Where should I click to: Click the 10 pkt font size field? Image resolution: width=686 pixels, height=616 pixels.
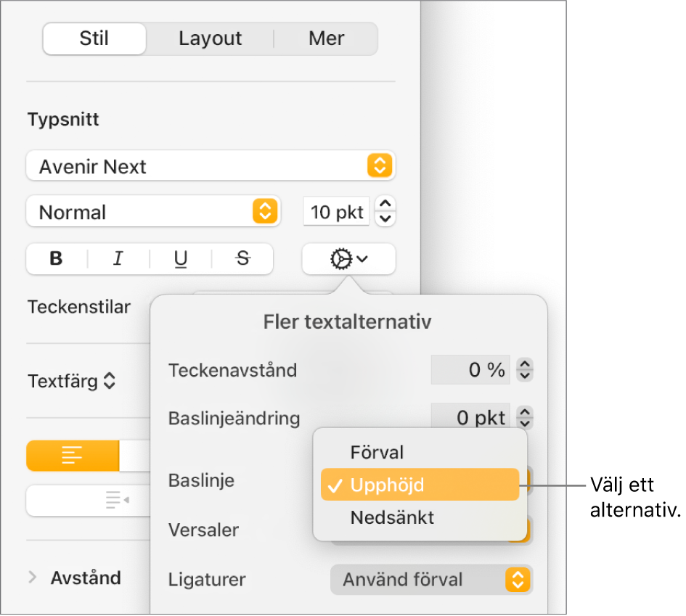(x=336, y=212)
